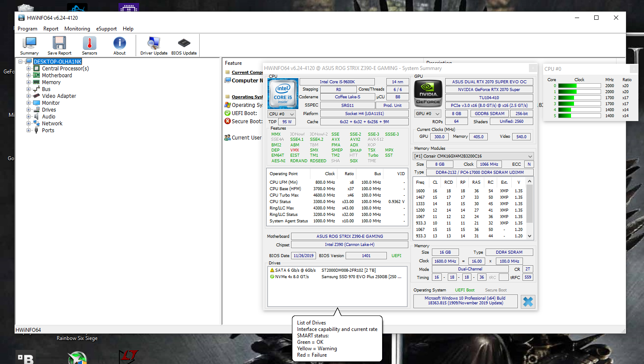Image resolution: width=644 pixels, height=364 pixels.
Task: Expand the Monitor tree node
Action: [29, 103]
